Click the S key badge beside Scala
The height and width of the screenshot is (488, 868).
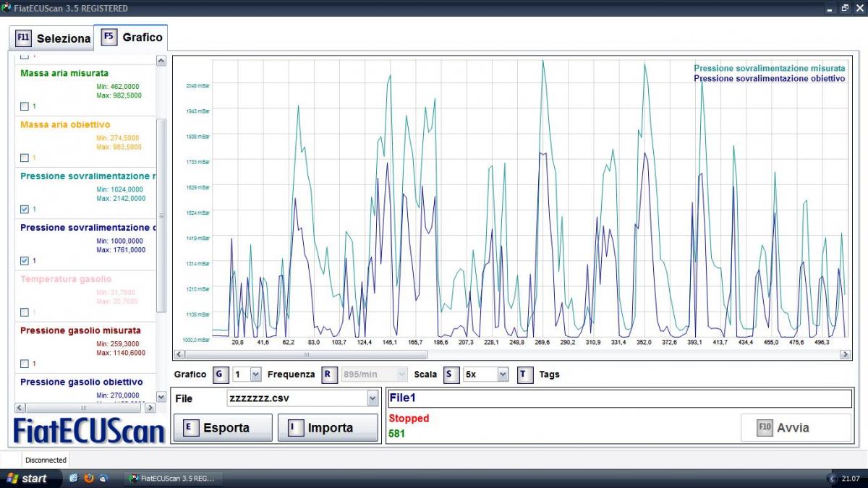pyautogui.click(x=452, y=374)
